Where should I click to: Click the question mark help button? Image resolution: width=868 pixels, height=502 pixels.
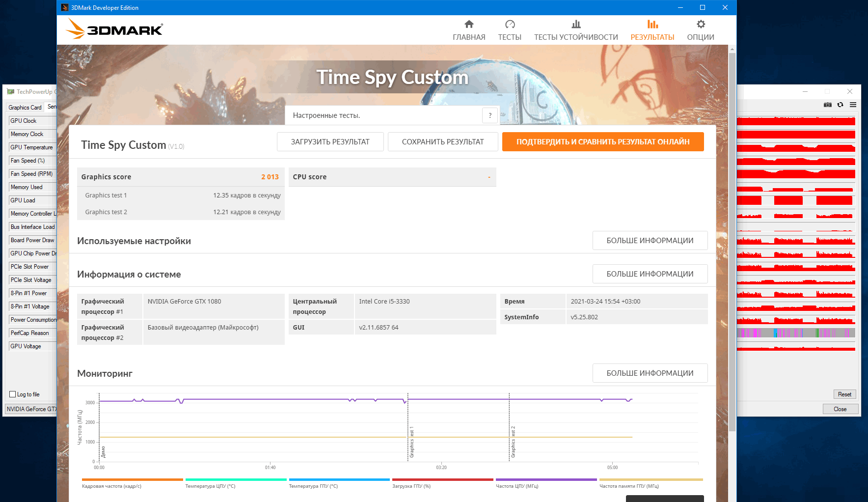click(x=490, y=115)
